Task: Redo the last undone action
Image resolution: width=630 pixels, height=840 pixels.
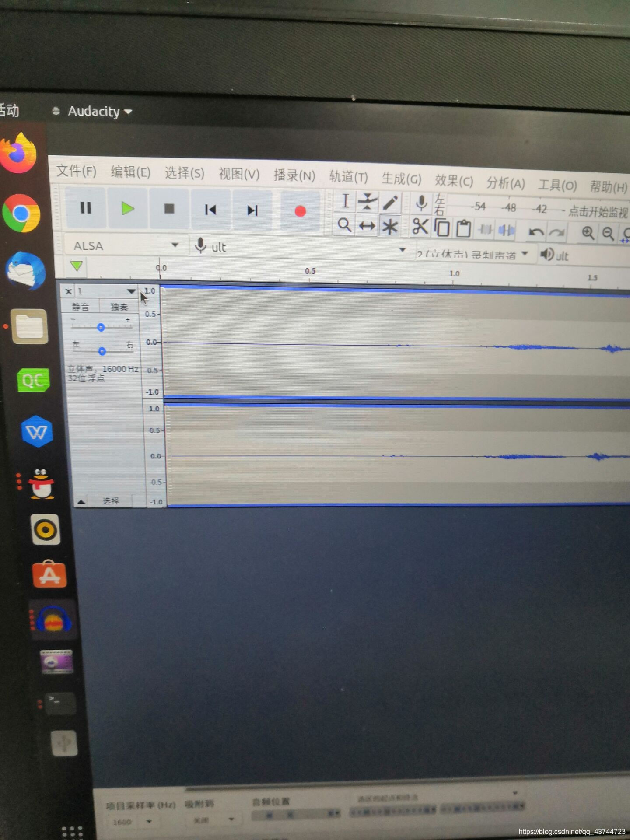Action: click(x=556, y=232)
